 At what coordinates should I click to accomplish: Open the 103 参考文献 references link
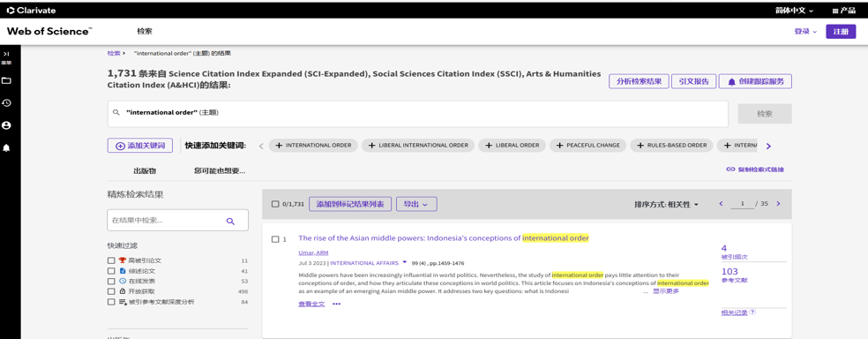pos(735,275)
